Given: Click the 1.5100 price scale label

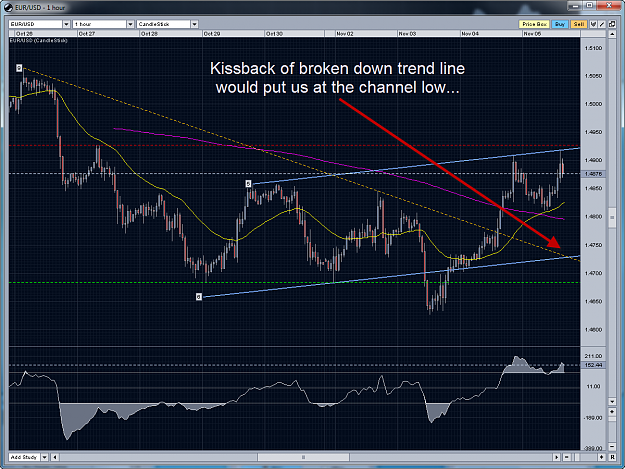Looking at the screenshot, I should [x=593, y=48].
